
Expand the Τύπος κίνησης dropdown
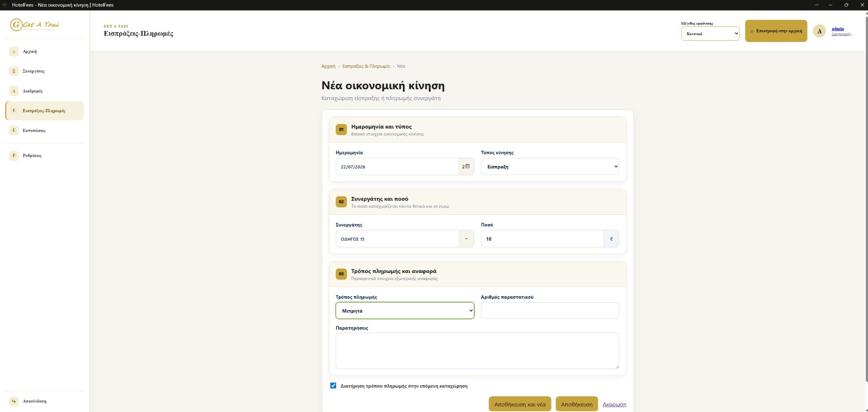click(550, 166)
